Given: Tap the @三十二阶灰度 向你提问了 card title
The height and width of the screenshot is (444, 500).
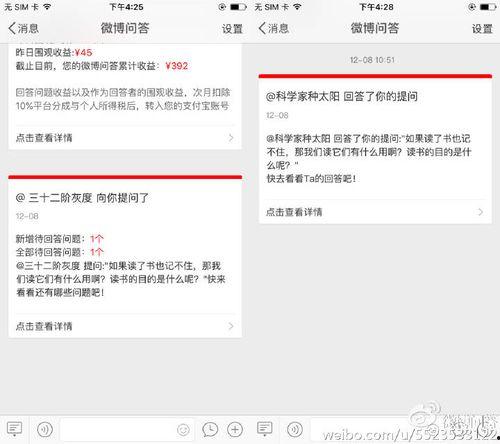Looking at the screenshot, I should pos(82,198).
